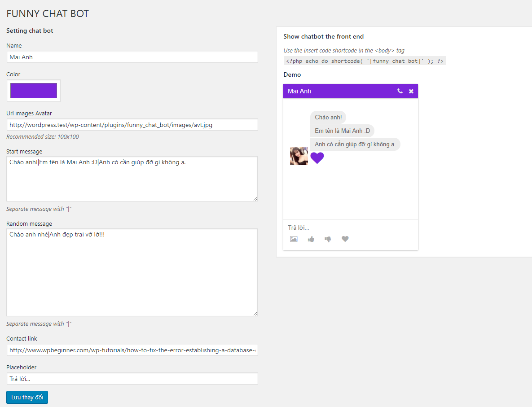Select the image attachment icon in the chat
This screenshot has height=407, width=532.
294,239
